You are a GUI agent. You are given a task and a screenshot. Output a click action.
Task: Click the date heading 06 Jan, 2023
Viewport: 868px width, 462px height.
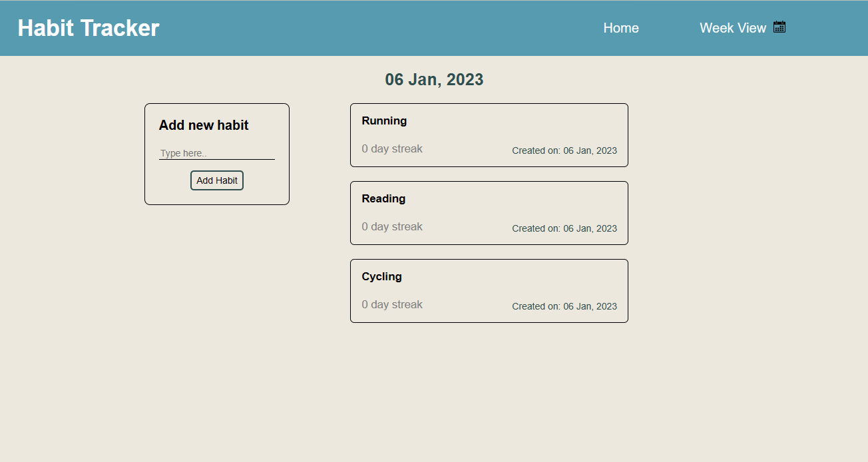433,79
